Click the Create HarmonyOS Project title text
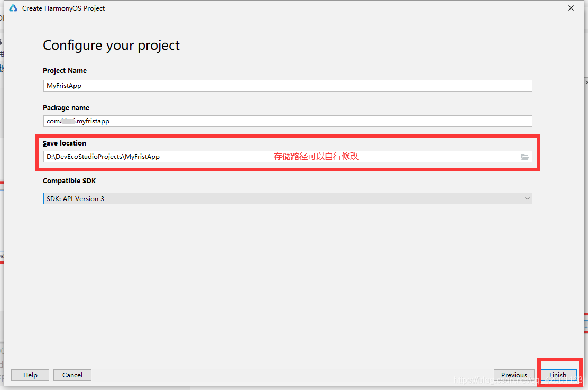 pos(63,8)
